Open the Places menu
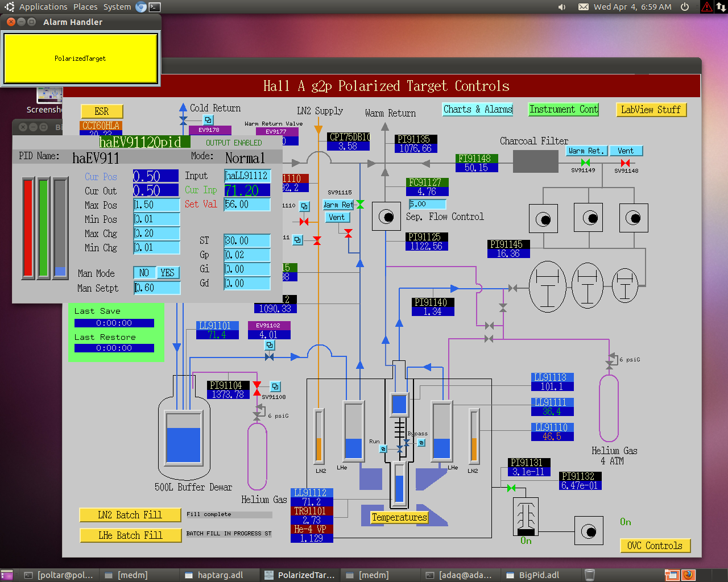Viewport: 728px width, 582px height. [85, 7]
